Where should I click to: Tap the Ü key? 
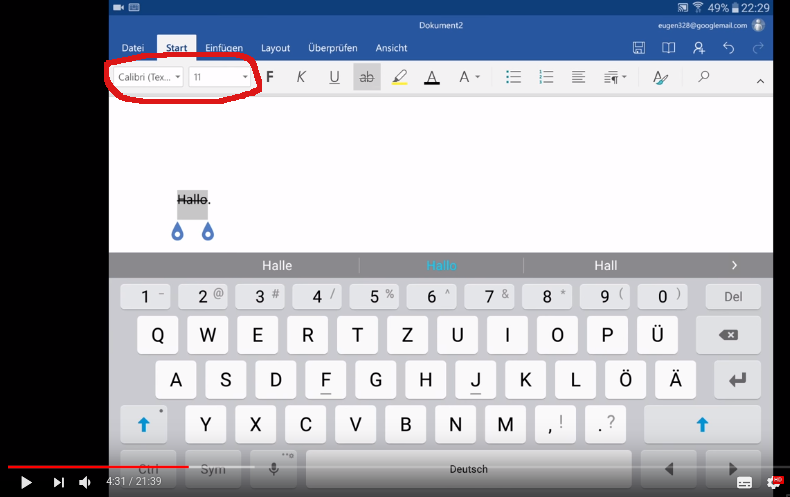(x=657, y=335)
